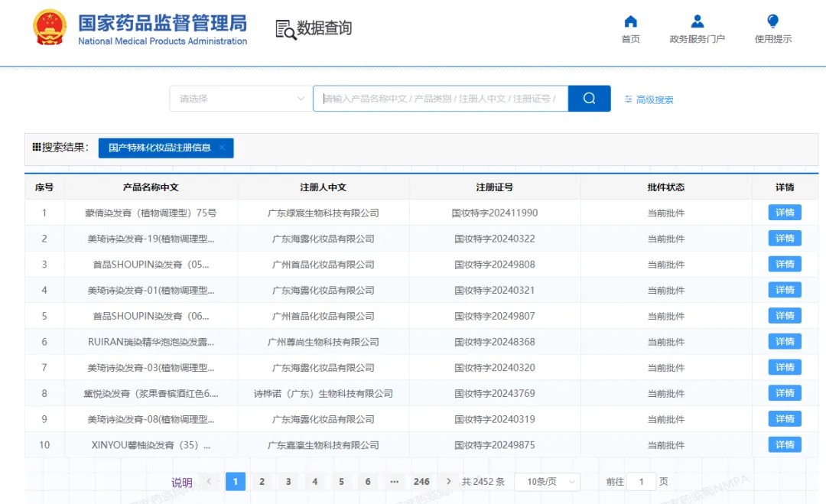The height and width of the screenshot is (504, 826).
Task: Click the NMPA national emblem logo
Action: (x=50, y=27)
